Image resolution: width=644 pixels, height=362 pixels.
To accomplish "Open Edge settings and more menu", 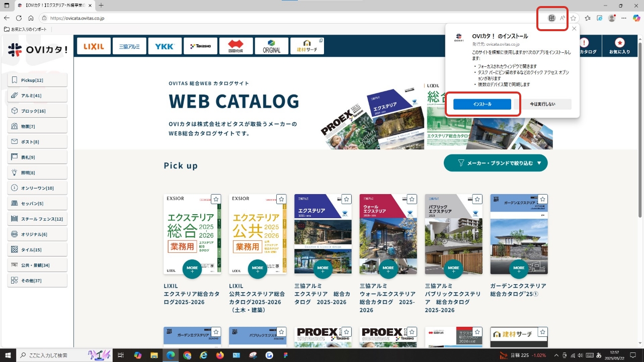I will point(624,18).
